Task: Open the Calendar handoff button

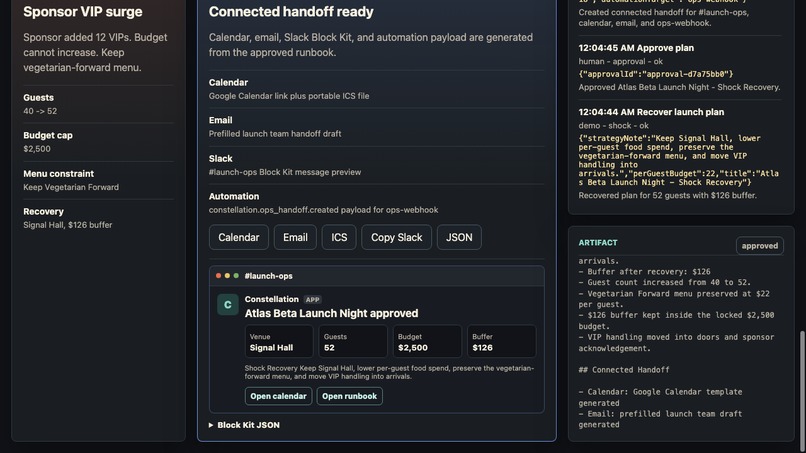Action: (239, 237)
